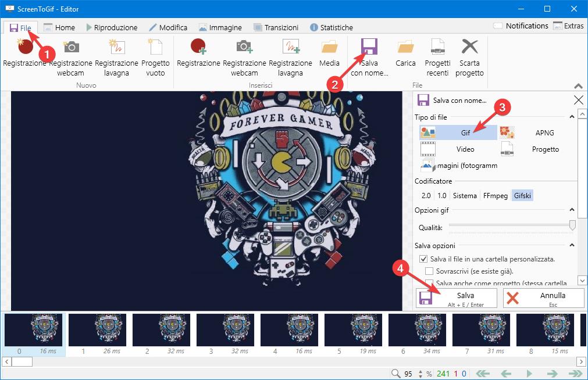Create a Progetto vuoto
This screenshot has height=380, width=588.
[x=155, y=58]
